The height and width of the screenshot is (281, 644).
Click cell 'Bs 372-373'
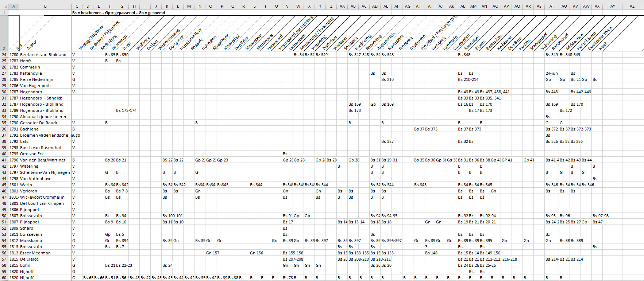click(x=581, y=129)
